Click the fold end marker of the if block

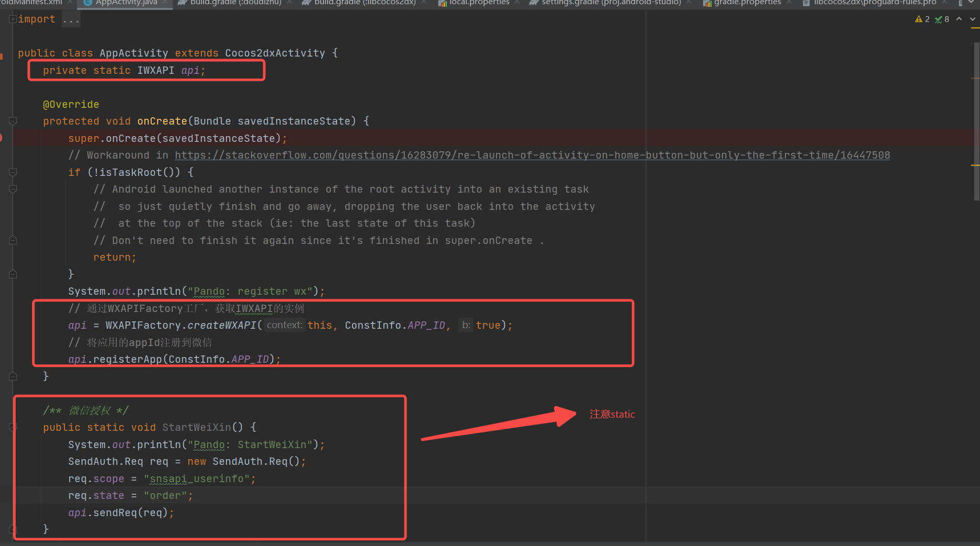coord(13,274)
